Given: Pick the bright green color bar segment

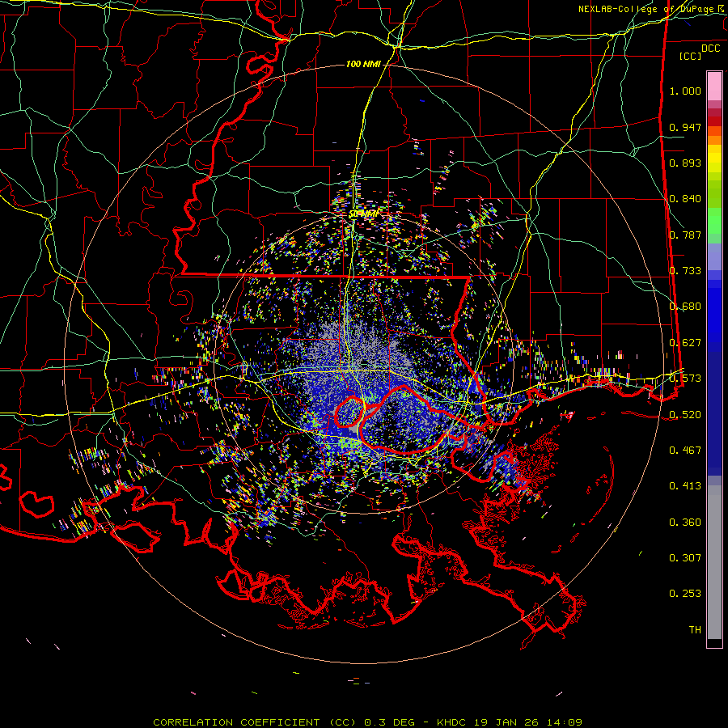Looking at the screenshot, I should tap(714, 221).
